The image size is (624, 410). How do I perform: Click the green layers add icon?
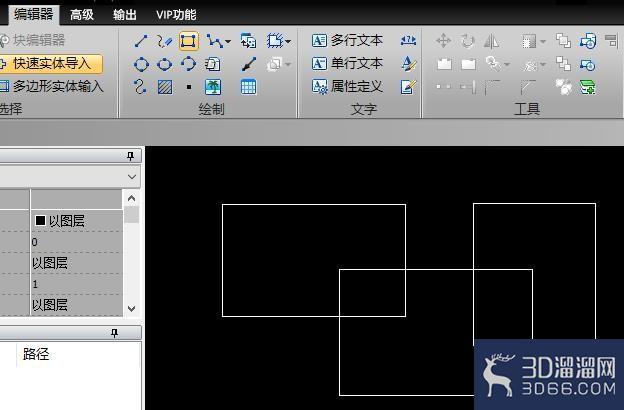(588, 87)
